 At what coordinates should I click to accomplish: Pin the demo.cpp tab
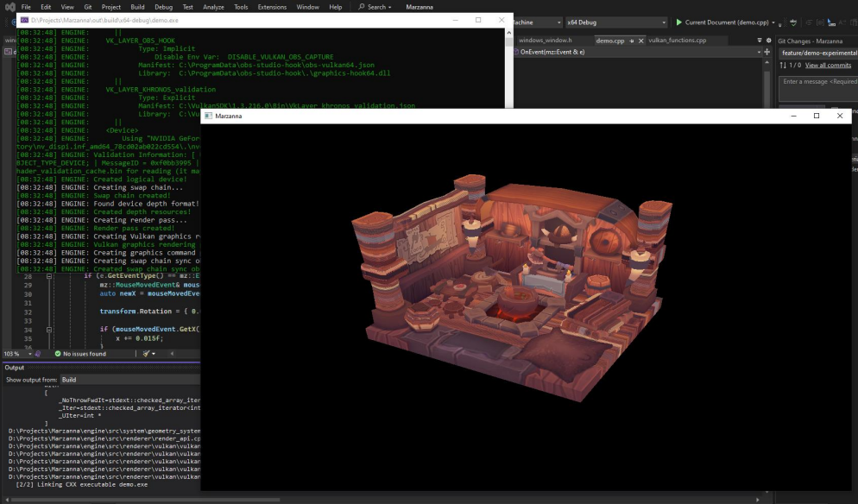pyautogui.click(x=631, y=41)
